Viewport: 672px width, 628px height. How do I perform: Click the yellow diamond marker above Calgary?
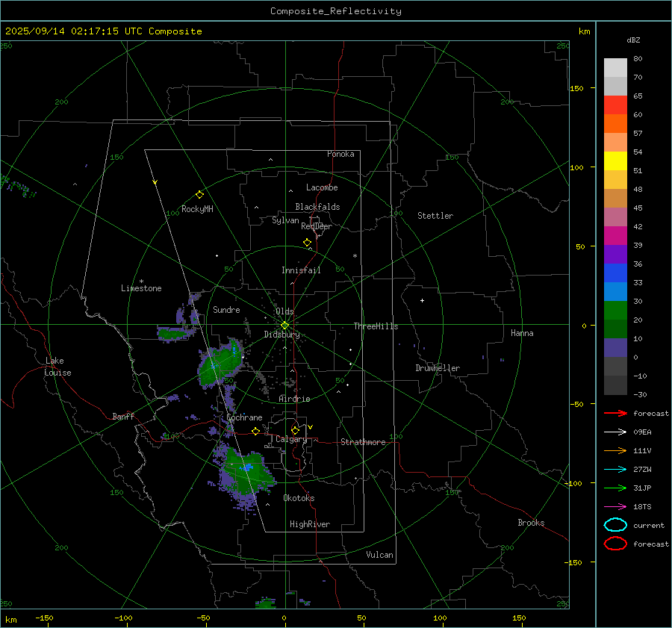[295, 430]
